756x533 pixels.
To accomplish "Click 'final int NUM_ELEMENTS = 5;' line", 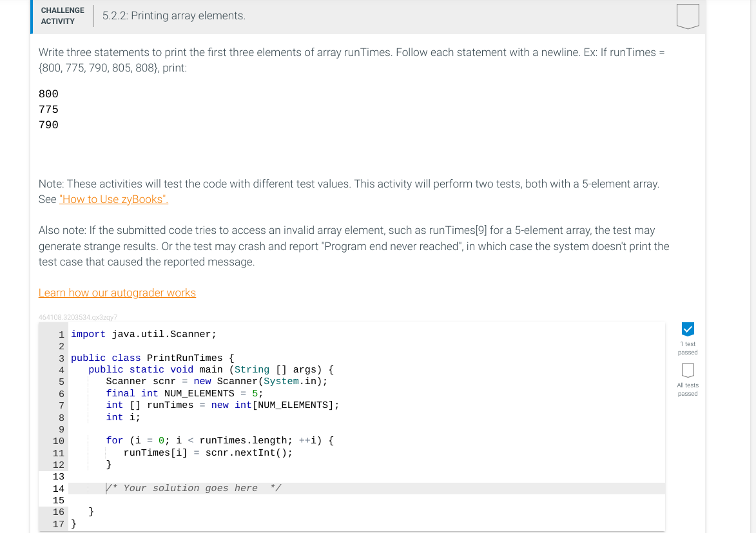I will [x=185, y=393].
